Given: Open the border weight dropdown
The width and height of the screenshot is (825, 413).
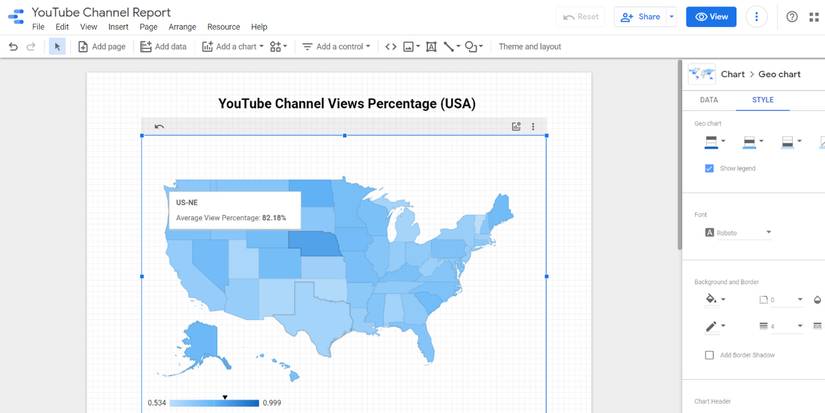Looking at the screenshot, I should [781, 327].
